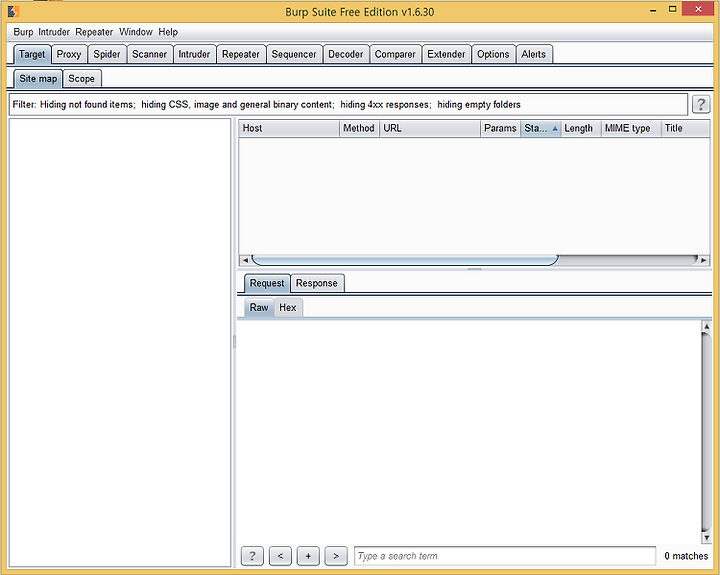Switch to the Comparer tab

pyautogui.click(x=395, y=54)
